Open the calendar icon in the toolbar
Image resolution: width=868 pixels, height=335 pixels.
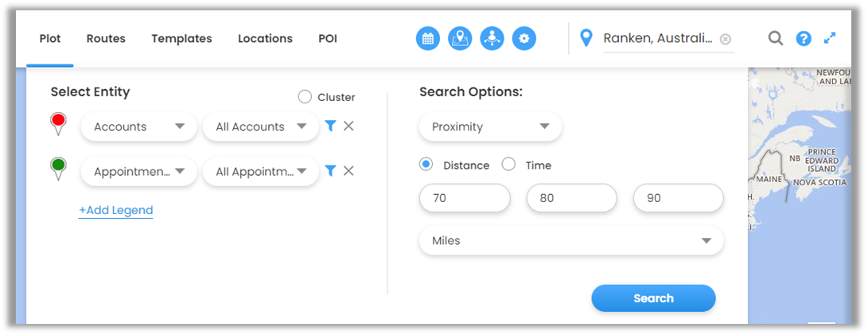pos(428,38)
